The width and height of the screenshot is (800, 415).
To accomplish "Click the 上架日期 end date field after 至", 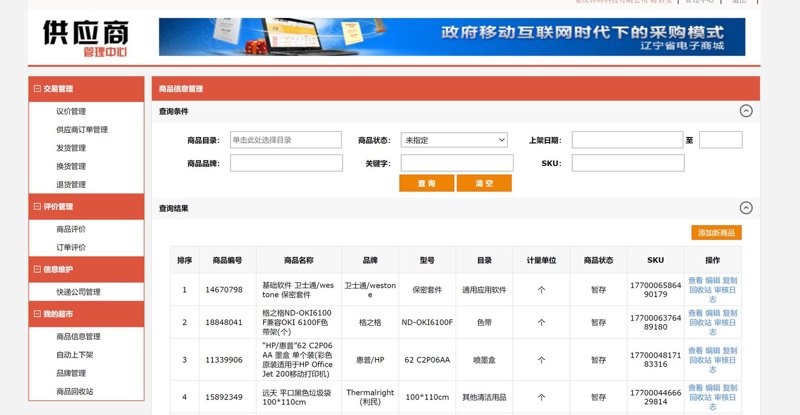I will click(x=721, y=140).
